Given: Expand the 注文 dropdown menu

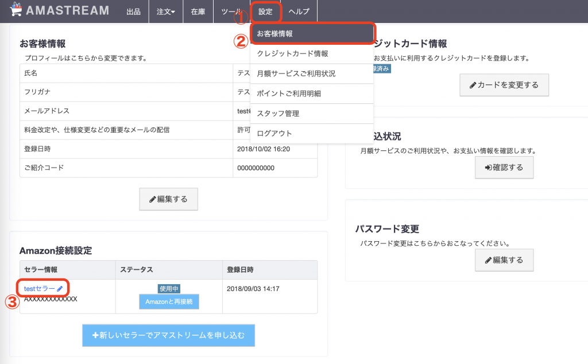Looking at the screenshot, I should coord(166,11).
